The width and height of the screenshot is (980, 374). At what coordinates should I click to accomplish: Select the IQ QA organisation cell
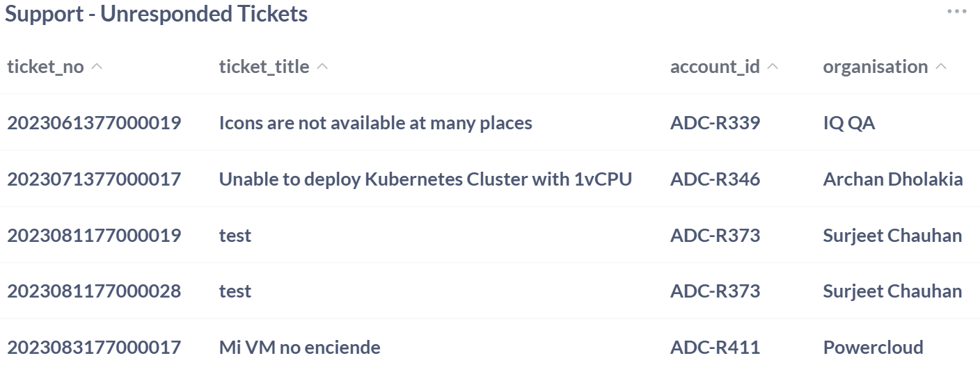pos(848,123)
